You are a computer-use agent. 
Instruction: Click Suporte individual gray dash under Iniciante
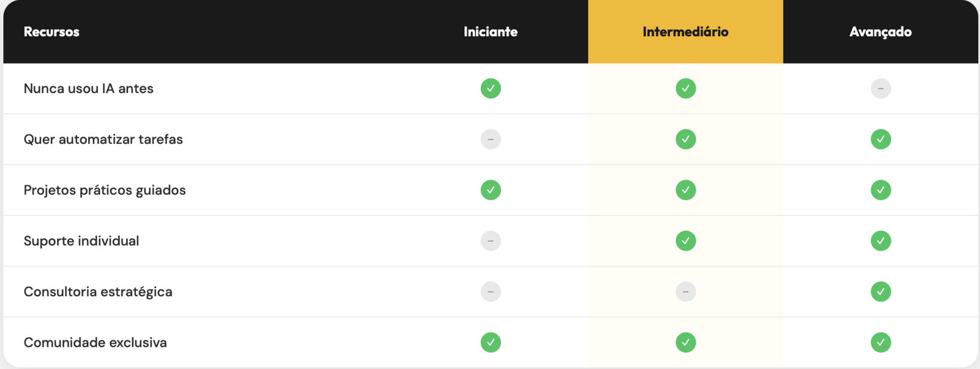click(491, 241)
